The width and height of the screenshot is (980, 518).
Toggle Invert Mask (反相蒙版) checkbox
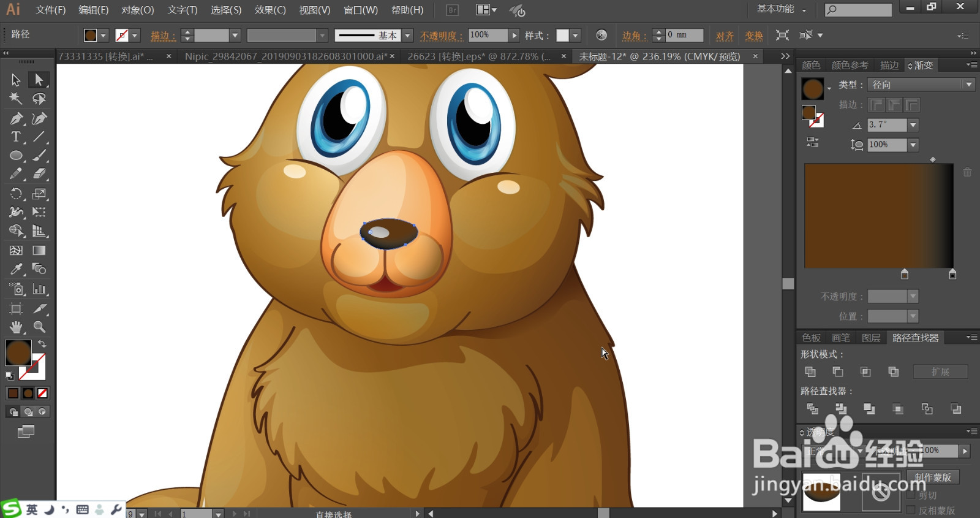pos(911,510)
